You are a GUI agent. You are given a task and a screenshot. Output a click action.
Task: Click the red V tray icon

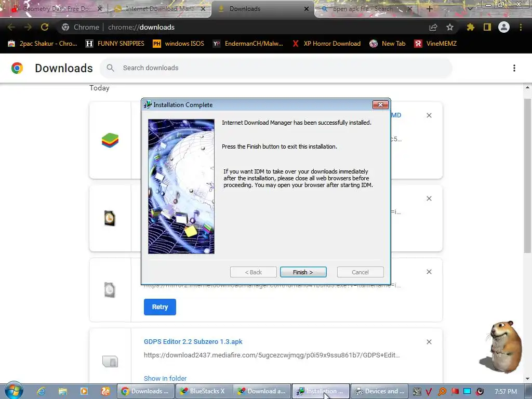pos(429,392)
